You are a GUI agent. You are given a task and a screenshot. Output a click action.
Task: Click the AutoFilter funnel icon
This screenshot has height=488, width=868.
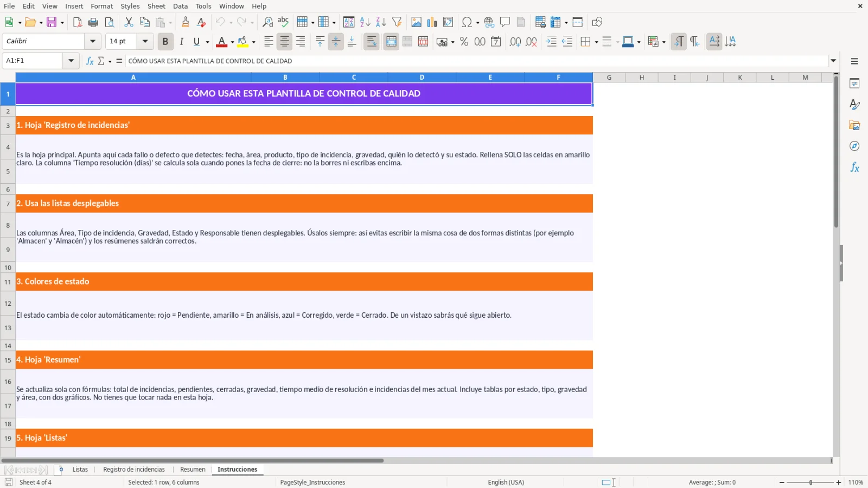click(x=397, y=22)
